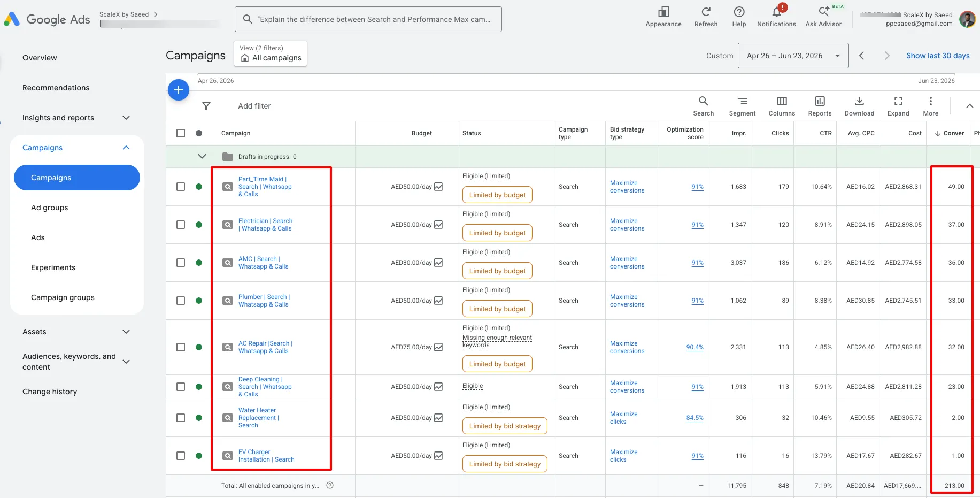
Task: Click Add filter field
Action: [x=254, y=106]
